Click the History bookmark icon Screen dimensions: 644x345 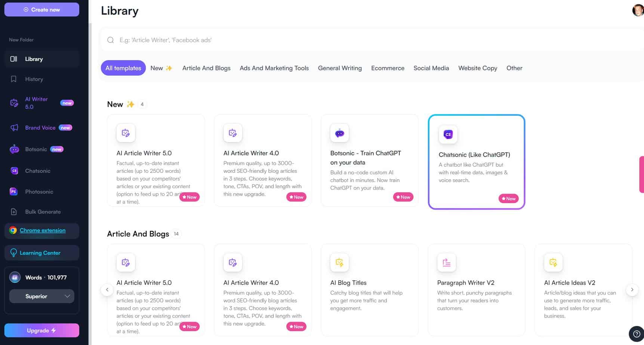click(14, 79)
